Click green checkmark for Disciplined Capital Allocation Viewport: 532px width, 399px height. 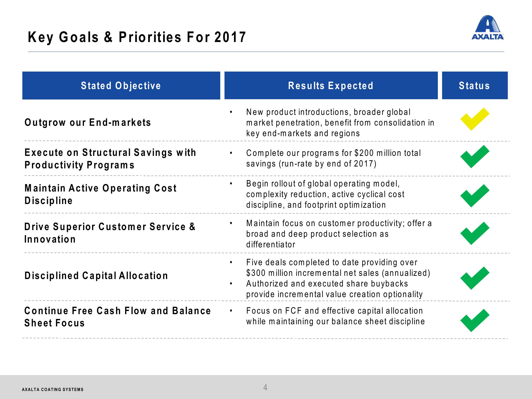click(x=475, y=278)
